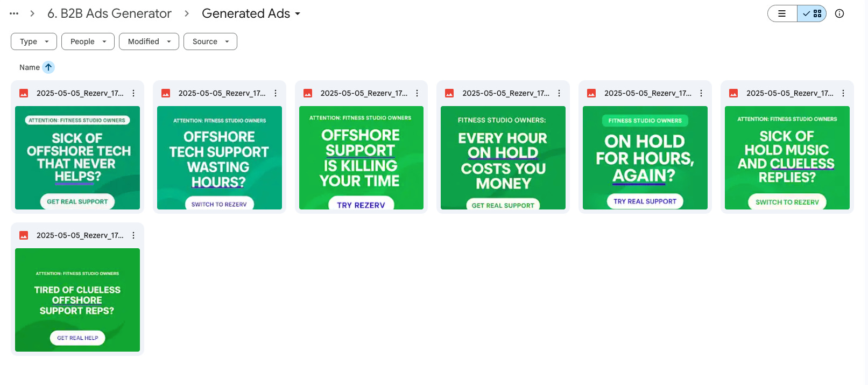
Task: Select 'Sick of offshore tech that never helps' thumbnail
Action: [x=77, y=158]
